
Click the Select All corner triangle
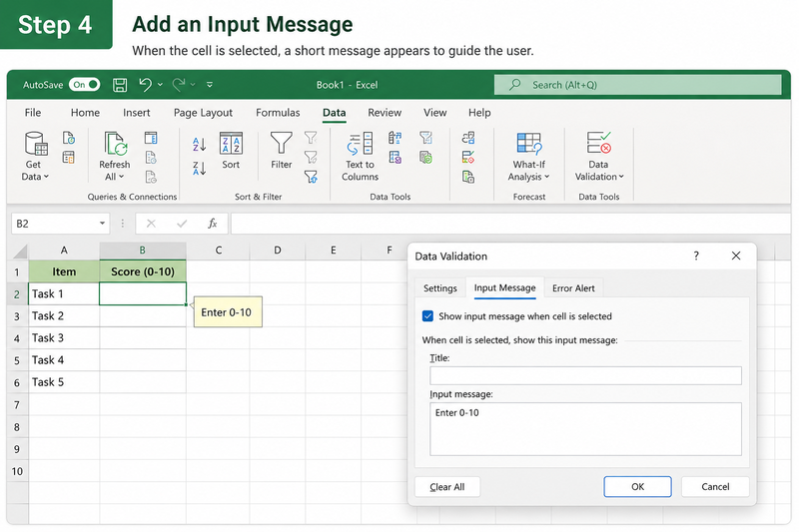(x=19, y=251)
